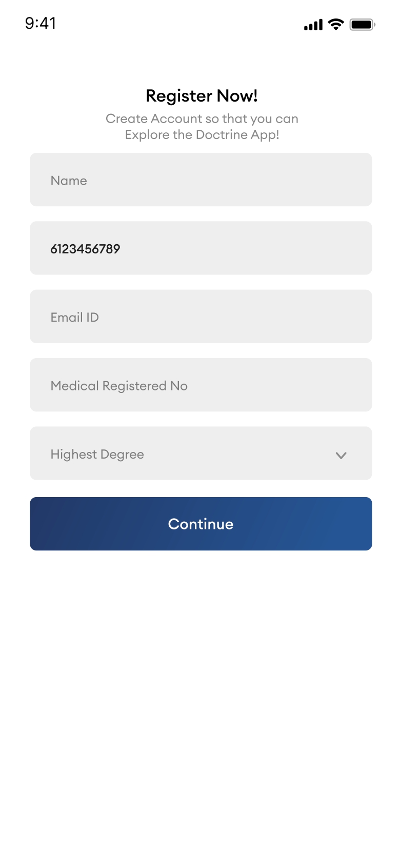The height and width of the screenshot is (868, 401).
Task: Expand the Highest Degree chevron arrow
Action: (x=341, y=455)
